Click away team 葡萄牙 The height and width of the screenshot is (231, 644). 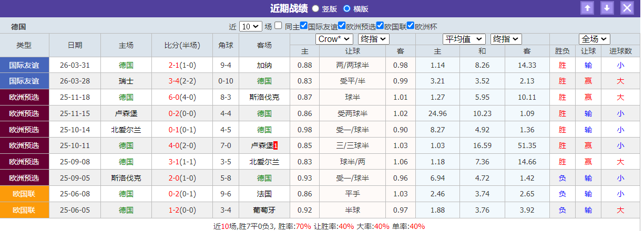pos(264,210)
